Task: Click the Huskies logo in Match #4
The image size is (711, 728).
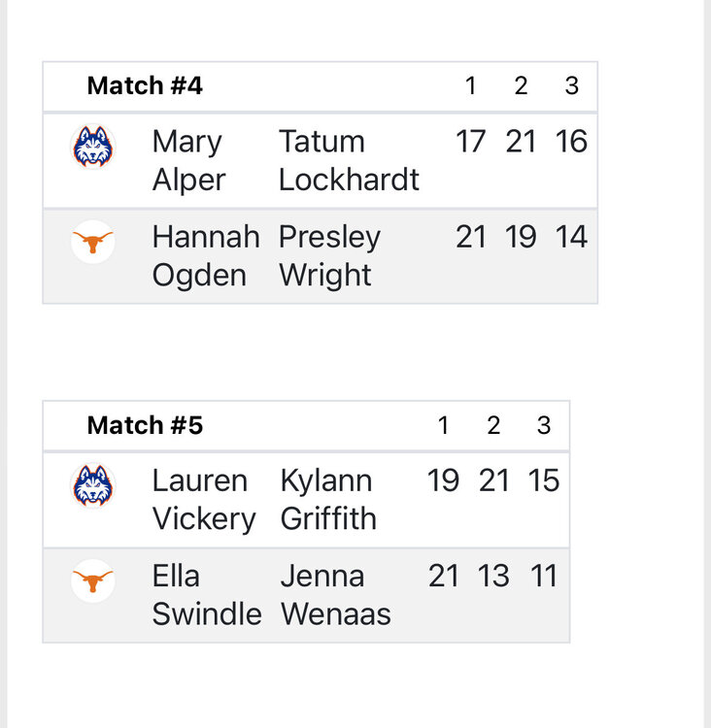Action: pyautogui.click(x=93, y=147)
